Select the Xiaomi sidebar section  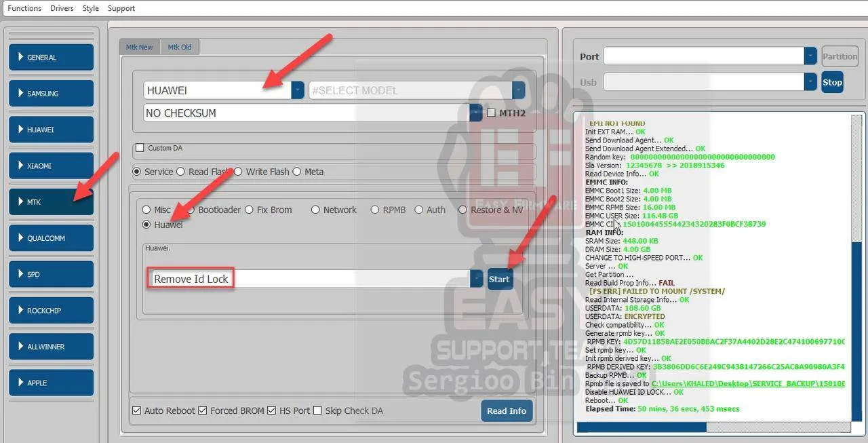[x=51, y=166]
